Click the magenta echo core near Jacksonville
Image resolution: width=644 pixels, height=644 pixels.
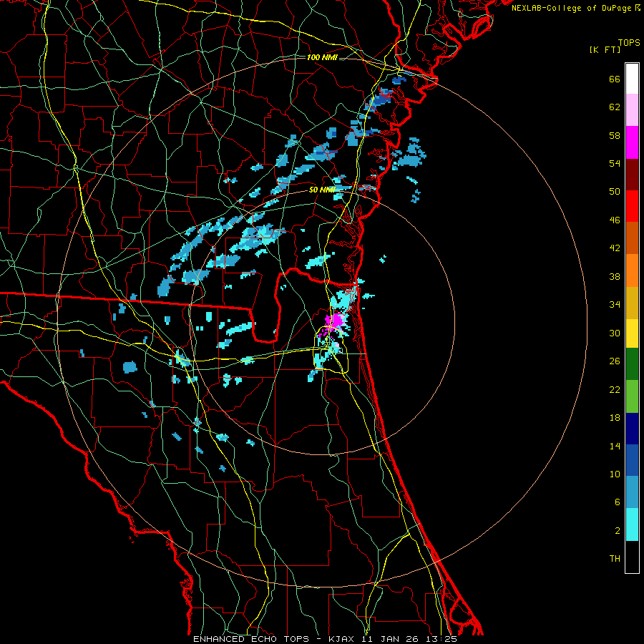335,321
